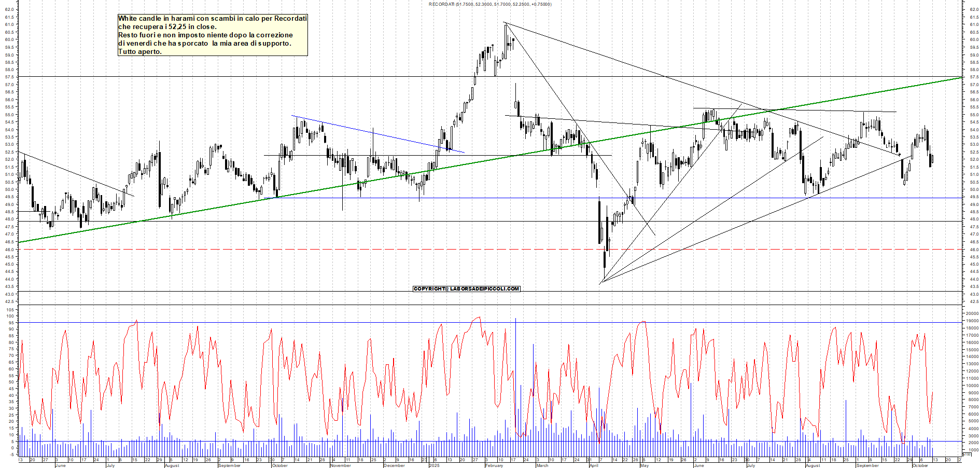
Task: Click the November month label on time axis
Action: [340, 465]
